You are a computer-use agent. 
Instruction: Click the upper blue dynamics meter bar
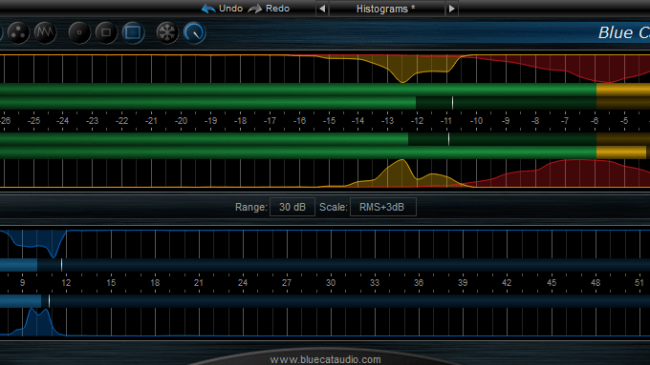(x=325, y=265)
